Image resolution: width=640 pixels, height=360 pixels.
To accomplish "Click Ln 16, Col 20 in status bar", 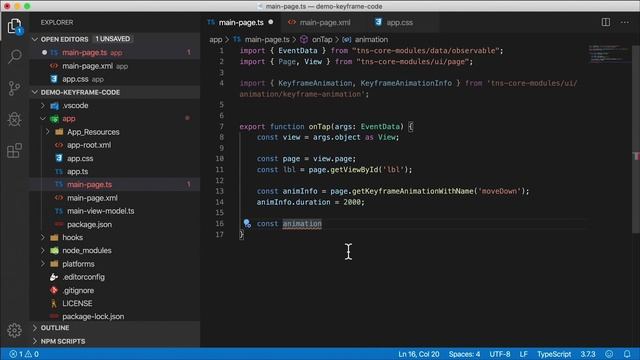I will coord(418,354).
